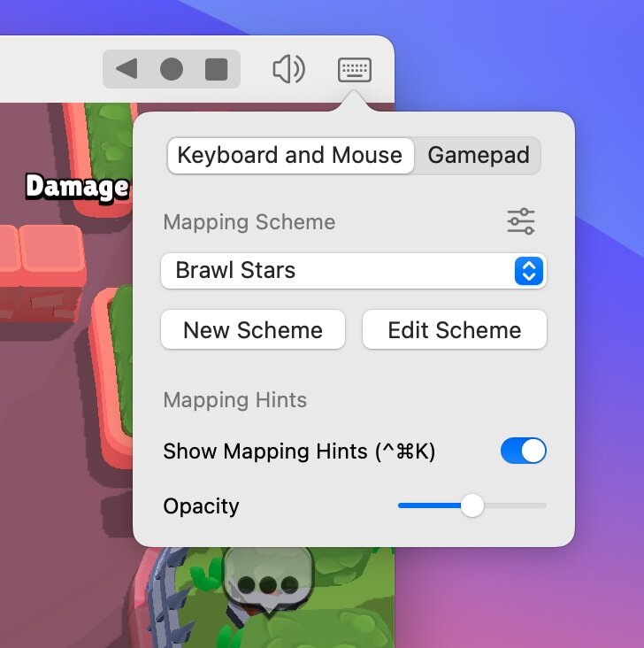
Task: Open the volume speaker control
Action: point(288,68)
